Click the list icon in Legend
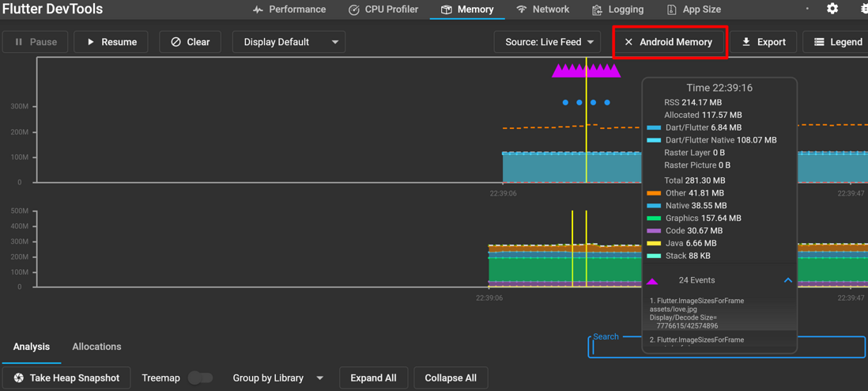Viewport: 868px width, 391px height. coord(819,42)
